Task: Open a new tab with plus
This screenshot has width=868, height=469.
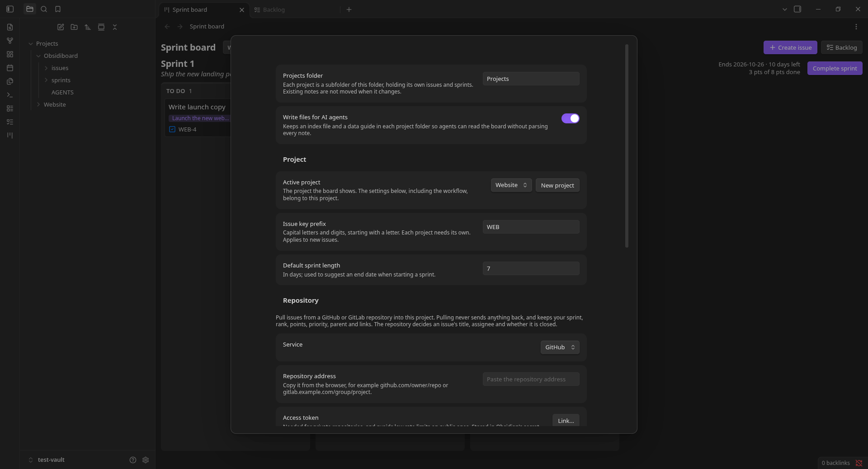Action: [x=349, y=9]
